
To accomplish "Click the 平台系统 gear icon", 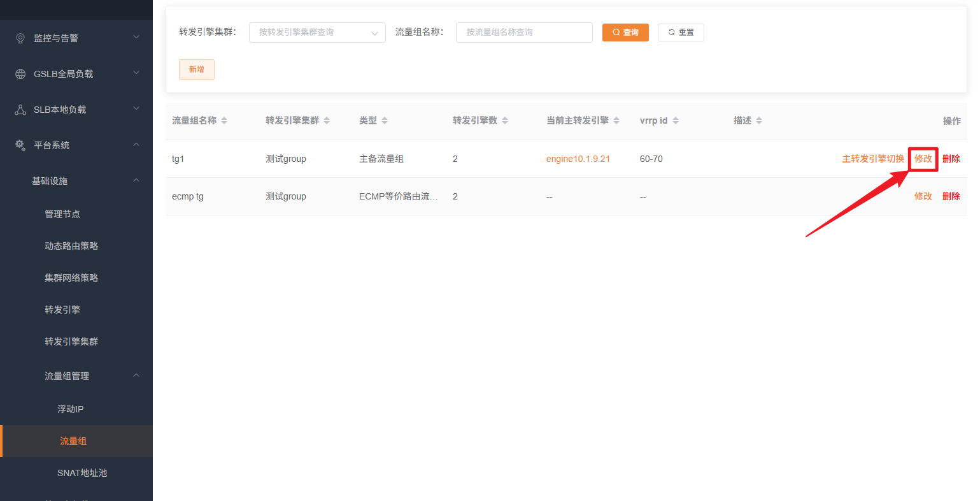I will pos(19,145).
